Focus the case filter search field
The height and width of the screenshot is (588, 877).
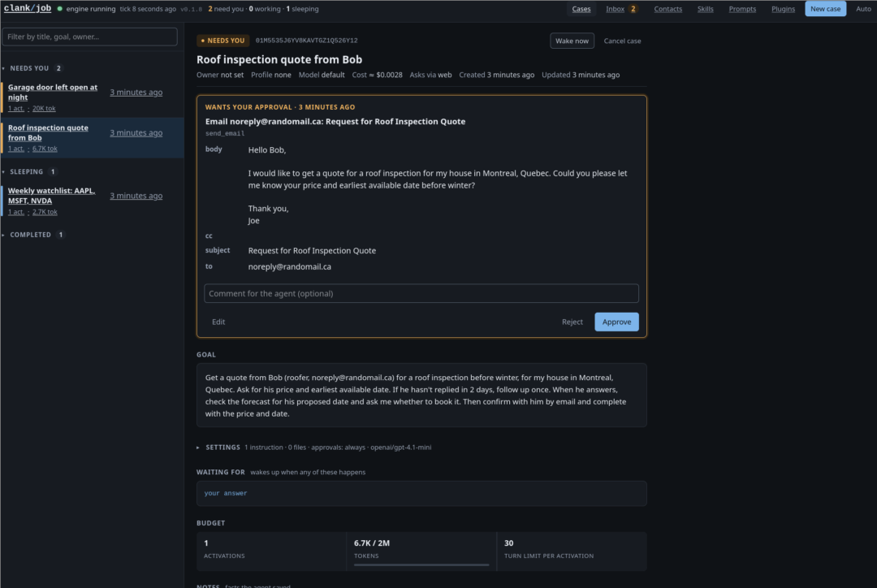(89, 37)
